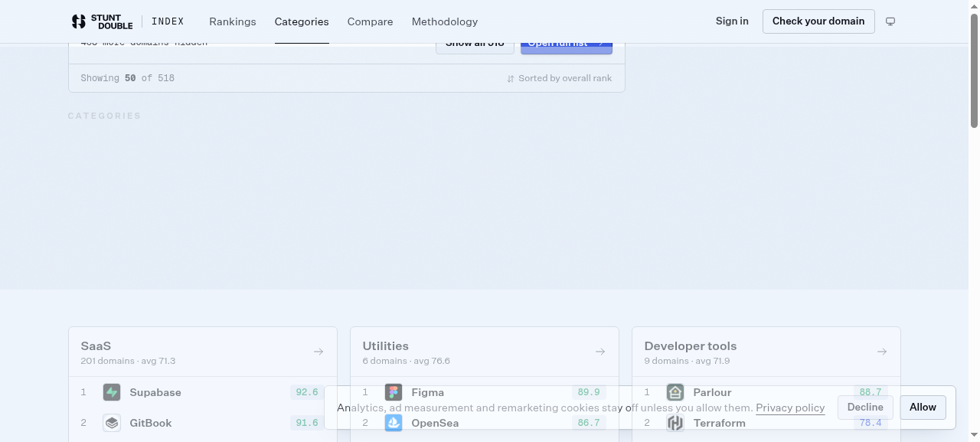Click the Figma logo icon
The width and height of the screenshot is (980, 442).
(x=394, y=392)
